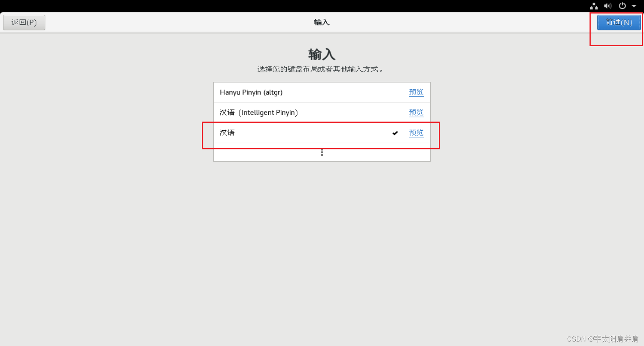Preview the Hanyu Pinyin (altgr) layout
The width and height of the screenshot is (644, 346).
416,92
